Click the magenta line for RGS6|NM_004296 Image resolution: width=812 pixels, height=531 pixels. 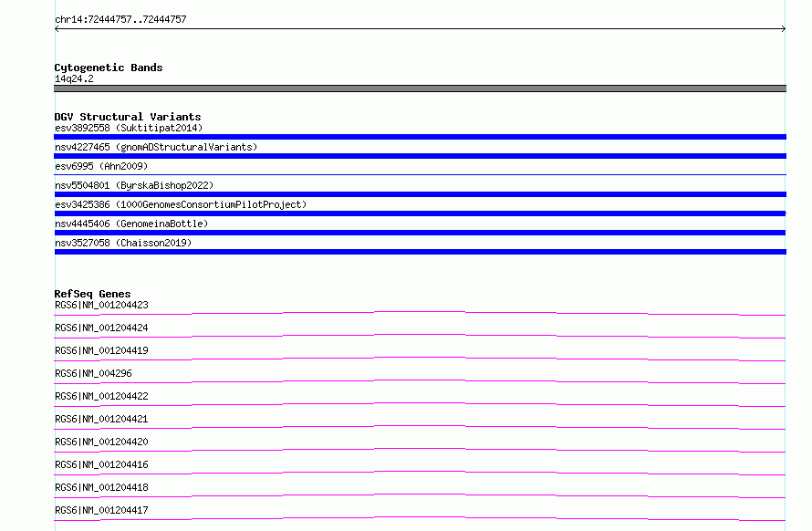click(420, 381)
